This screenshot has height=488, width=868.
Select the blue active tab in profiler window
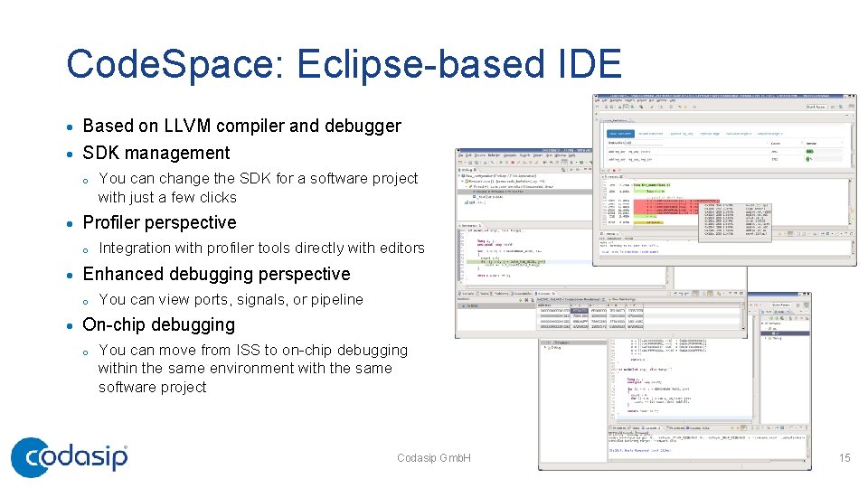click(x=620, y=134)
